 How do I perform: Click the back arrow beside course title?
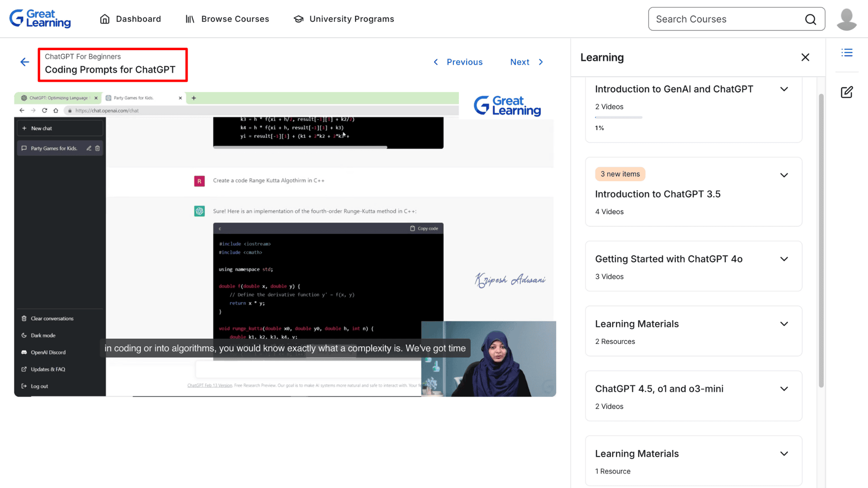25,62
